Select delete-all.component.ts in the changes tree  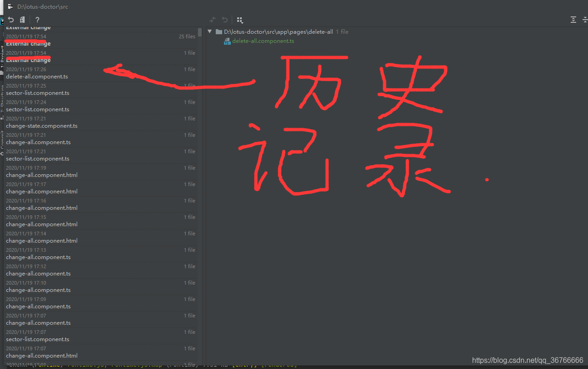(x=263, y=41)
